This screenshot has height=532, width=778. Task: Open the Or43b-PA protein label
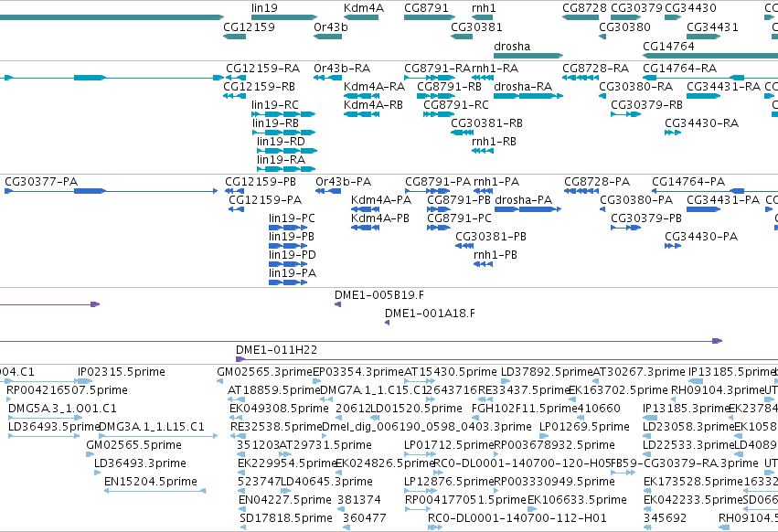[x=344, y=182]
